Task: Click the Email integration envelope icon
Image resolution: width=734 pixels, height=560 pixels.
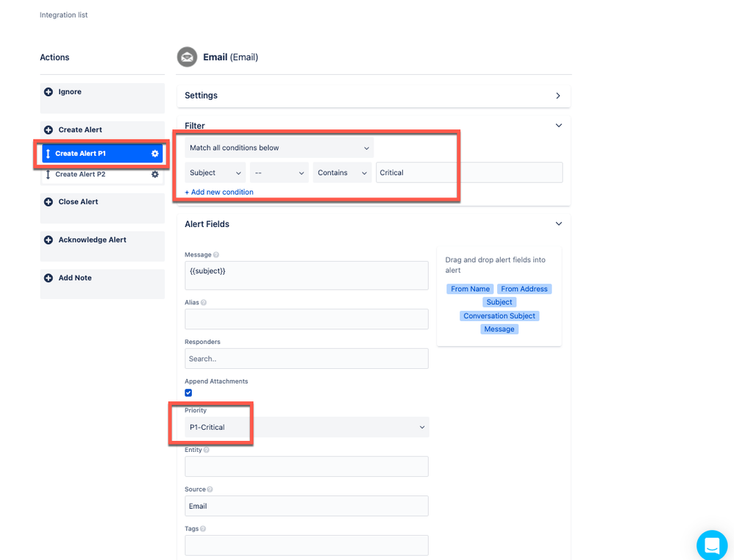Action: (187, 57)
